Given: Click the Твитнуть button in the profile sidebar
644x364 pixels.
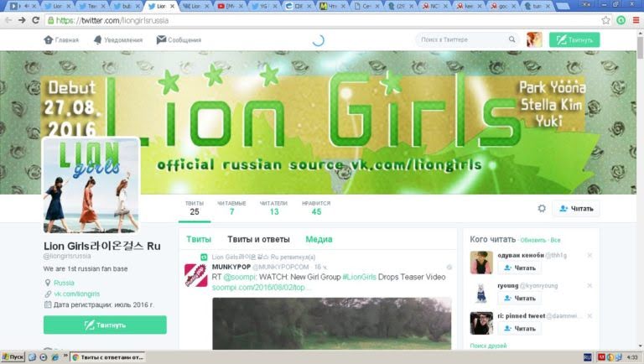Looking at the screenshot, I should [x=105, y=325].
